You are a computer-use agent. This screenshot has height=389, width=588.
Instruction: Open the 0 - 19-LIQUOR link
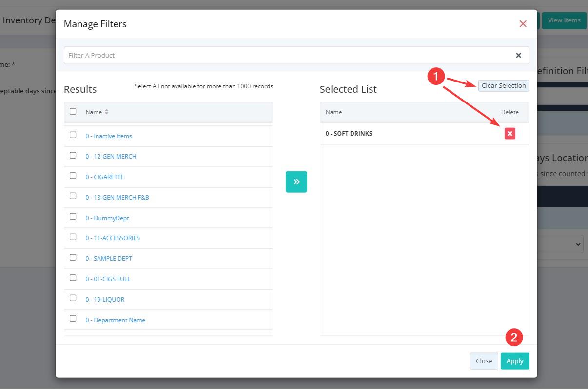pos(105,300)
